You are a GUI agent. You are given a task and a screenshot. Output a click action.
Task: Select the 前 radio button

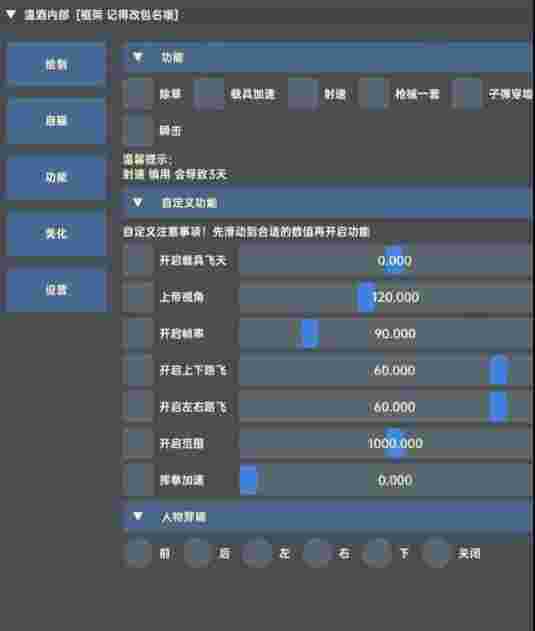point(138,553)
